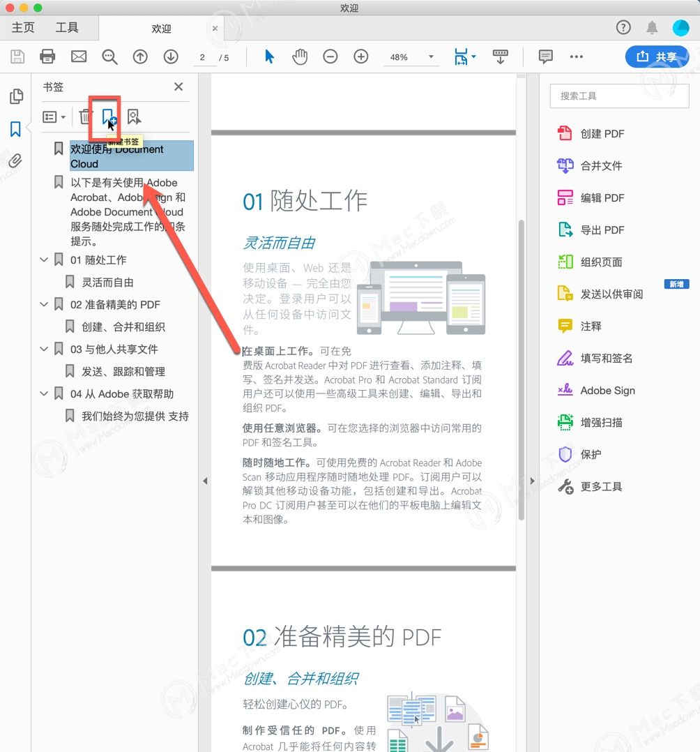Select the 欢迎 document tab
The width and height of the screenshot is (700, 752).
[x=161, y=29]
